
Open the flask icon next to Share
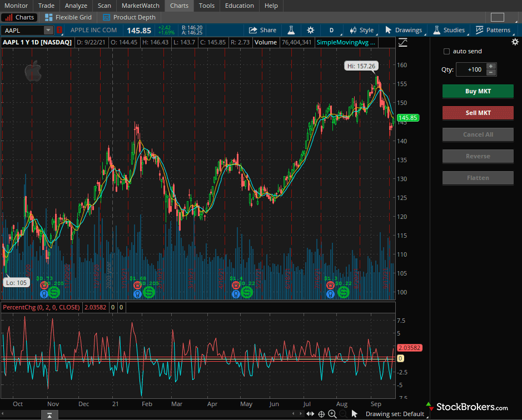[291, 30]
